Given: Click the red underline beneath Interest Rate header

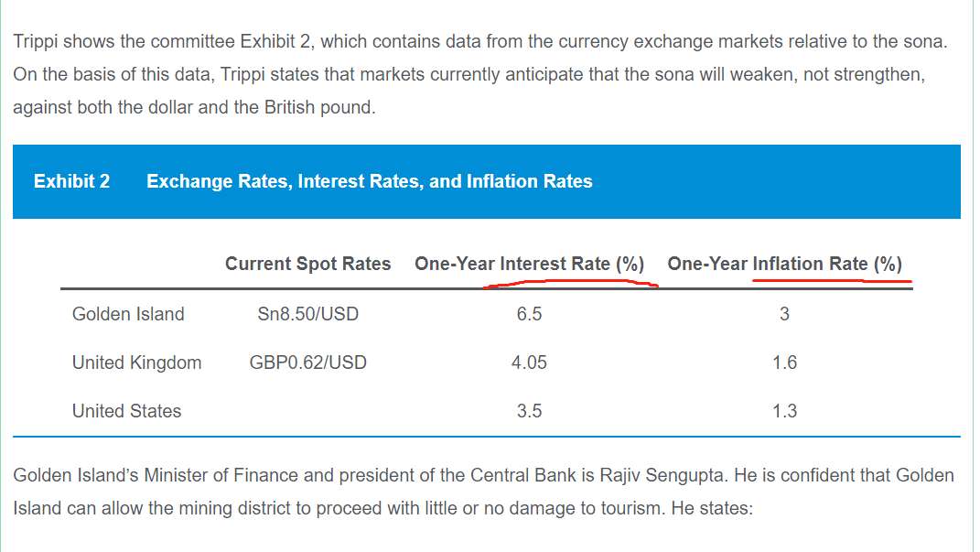Looking at the screenshot, I should 571,284.
